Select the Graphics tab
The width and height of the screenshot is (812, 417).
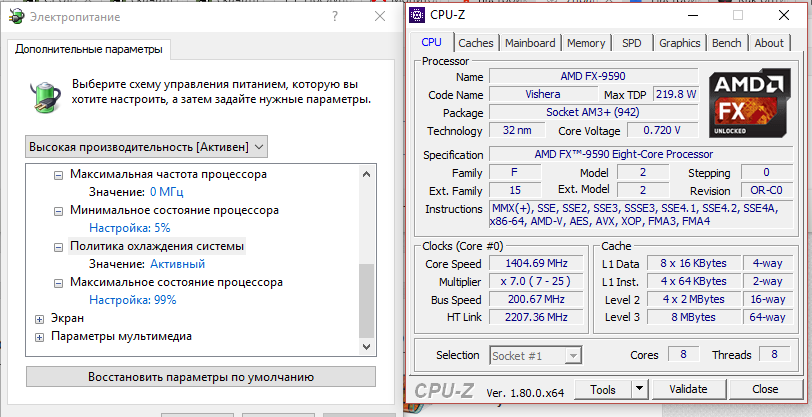[x=679, y=43]
